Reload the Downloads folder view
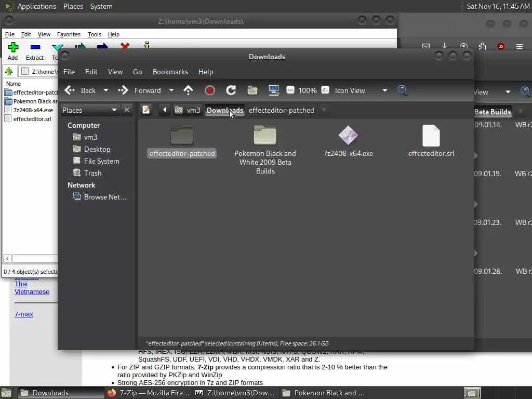This screenshot has width=532, height=399. 231,90
